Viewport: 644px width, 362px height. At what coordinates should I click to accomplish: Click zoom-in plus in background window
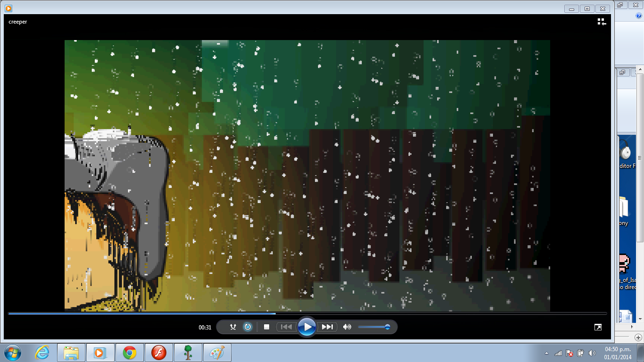point(638,337)
